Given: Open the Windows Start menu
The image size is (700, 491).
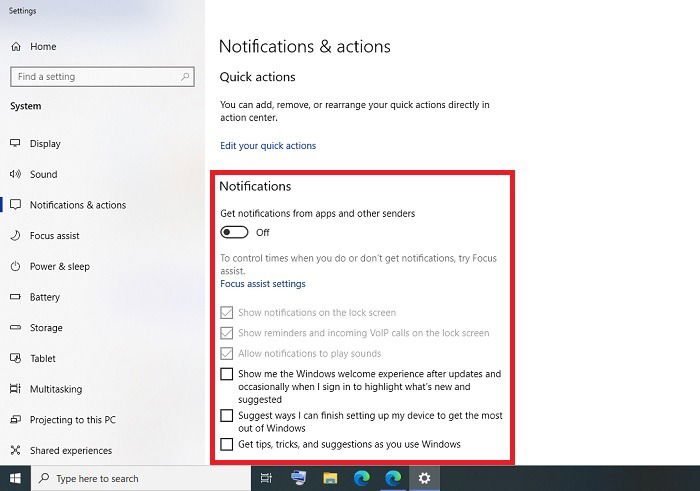Looking at the screenshot, I should 15,478.
